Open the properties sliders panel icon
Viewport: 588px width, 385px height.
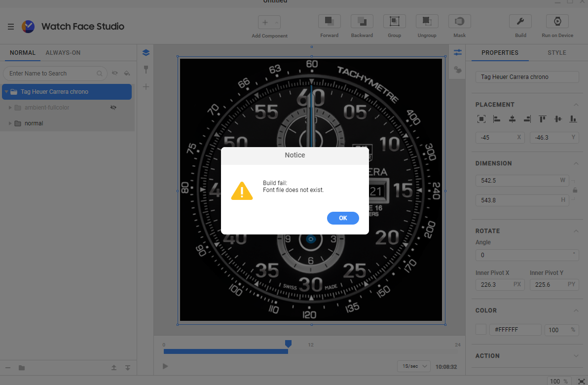(x=457, y=52)
